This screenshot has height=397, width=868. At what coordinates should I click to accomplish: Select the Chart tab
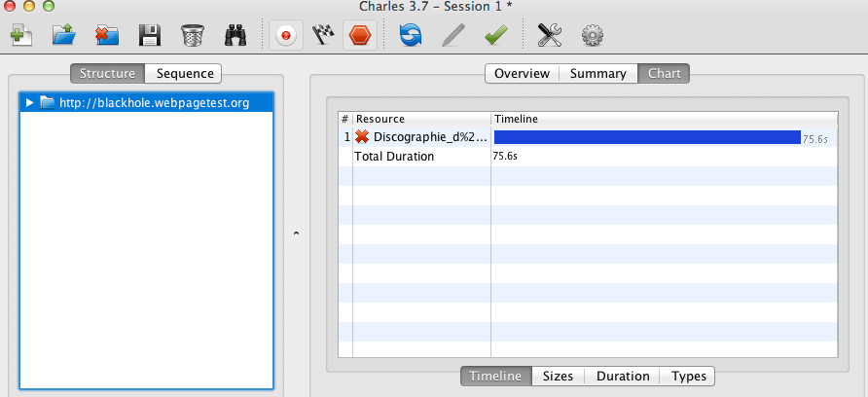[x=664, y=74]
